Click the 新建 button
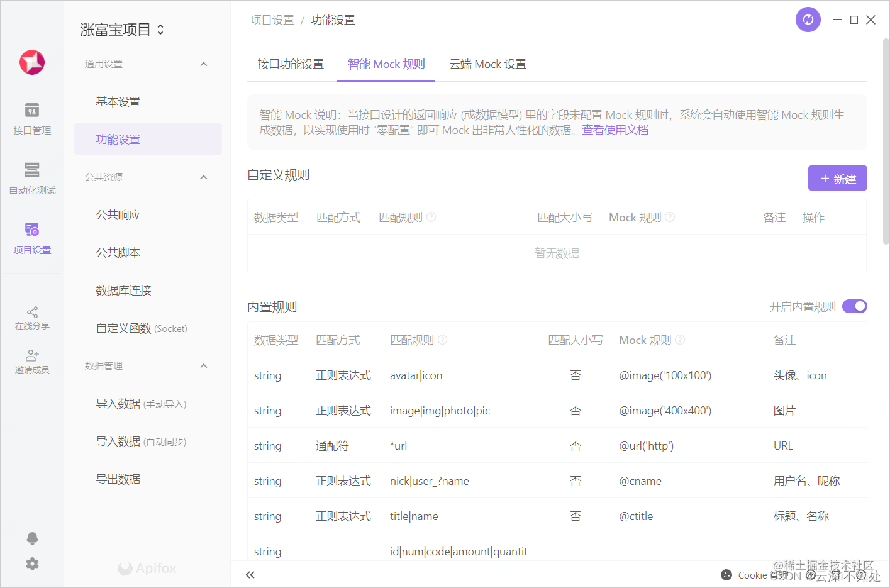This screenshot has width=890, height=588. 838,178
